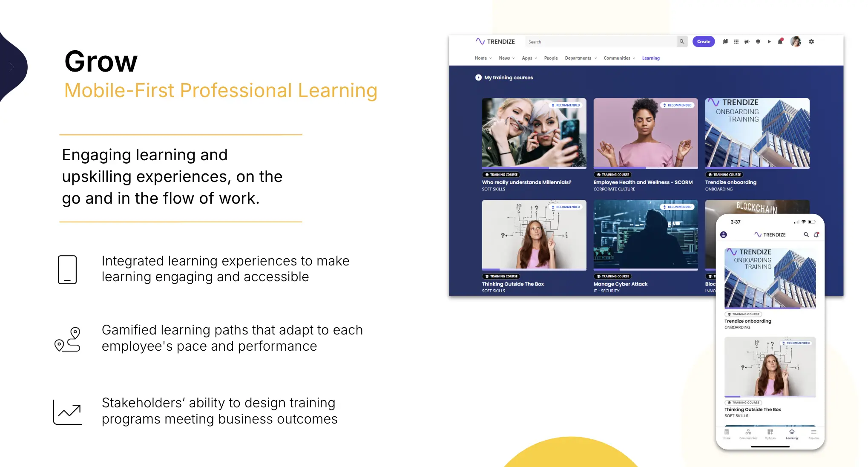868x467 pixels.
Task: Tap the onboarding training thumbnail in the phone app
Action: coord(770,278)
